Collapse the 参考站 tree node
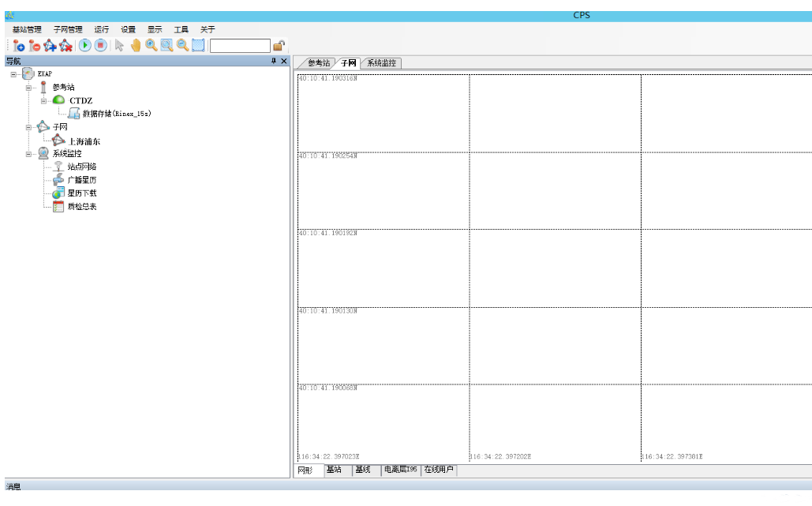812x506 pixels. click(x=29, y=88)
